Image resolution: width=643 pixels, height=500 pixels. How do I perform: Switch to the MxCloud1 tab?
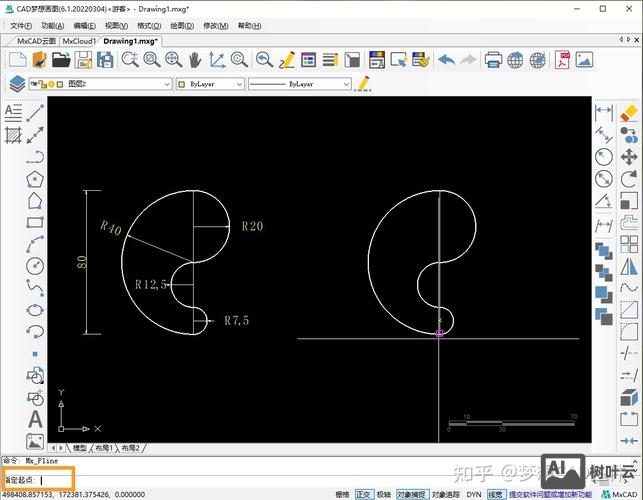(80, 41)
